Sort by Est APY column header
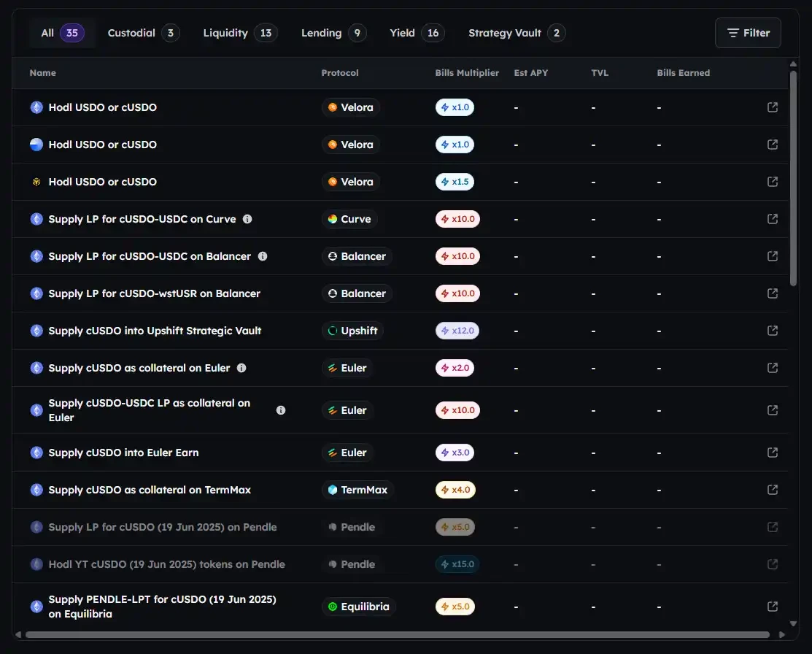 pyautogui.click(x=530, y=73)
